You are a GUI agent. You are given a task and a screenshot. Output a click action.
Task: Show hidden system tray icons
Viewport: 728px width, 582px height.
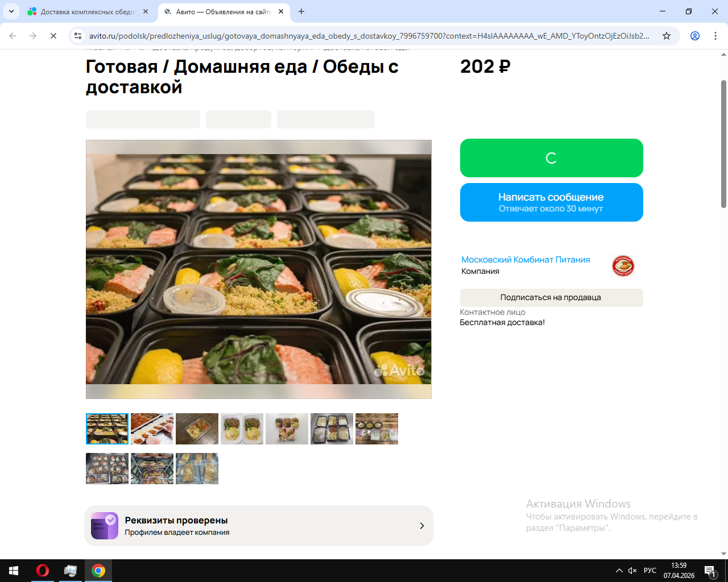619,571
